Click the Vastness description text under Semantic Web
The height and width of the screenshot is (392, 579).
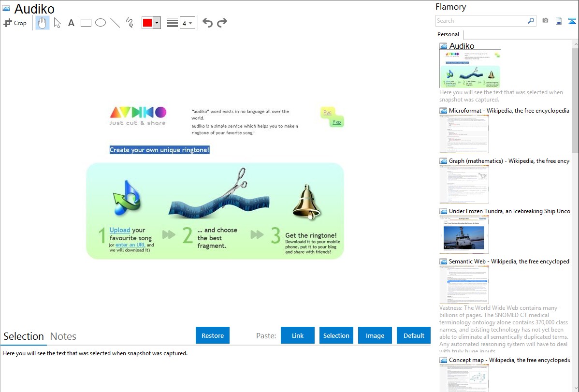point(504,329)
